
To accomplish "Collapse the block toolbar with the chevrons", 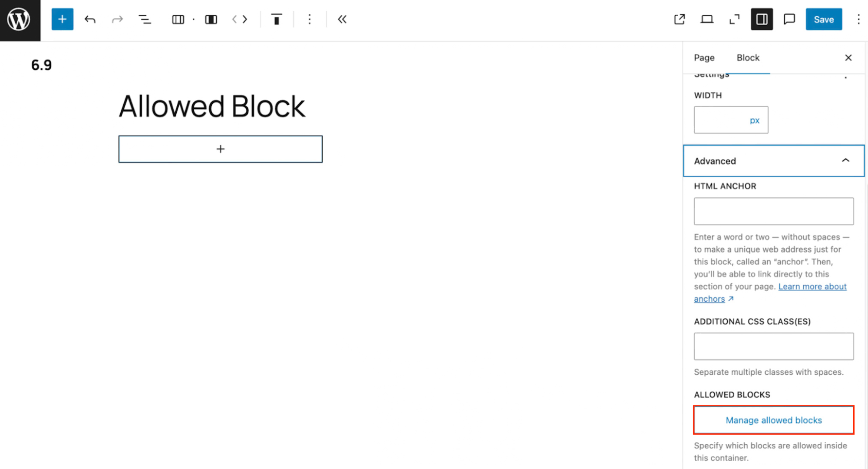I will (342, 19).
